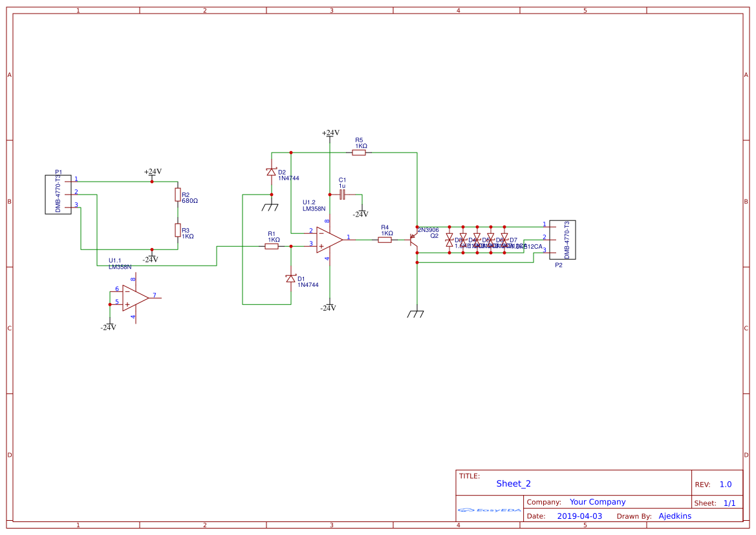Select the date 2019-04-03 field
This screenshot has width=756, height=535.
point(579,516)
